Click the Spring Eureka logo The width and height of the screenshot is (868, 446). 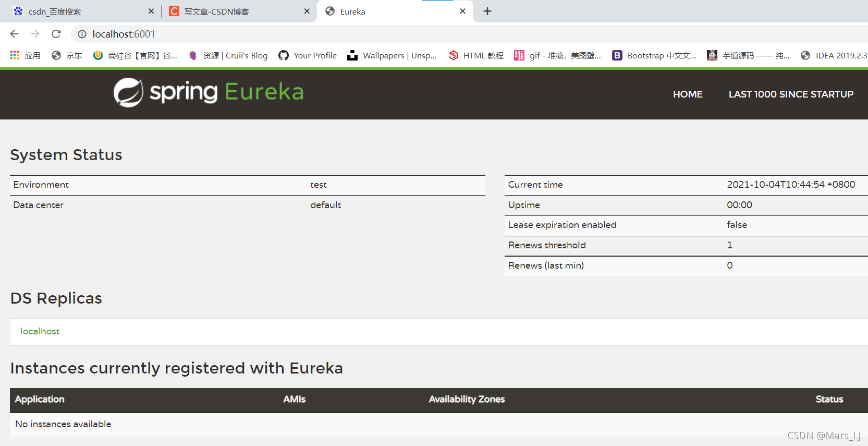pos(209,92)
